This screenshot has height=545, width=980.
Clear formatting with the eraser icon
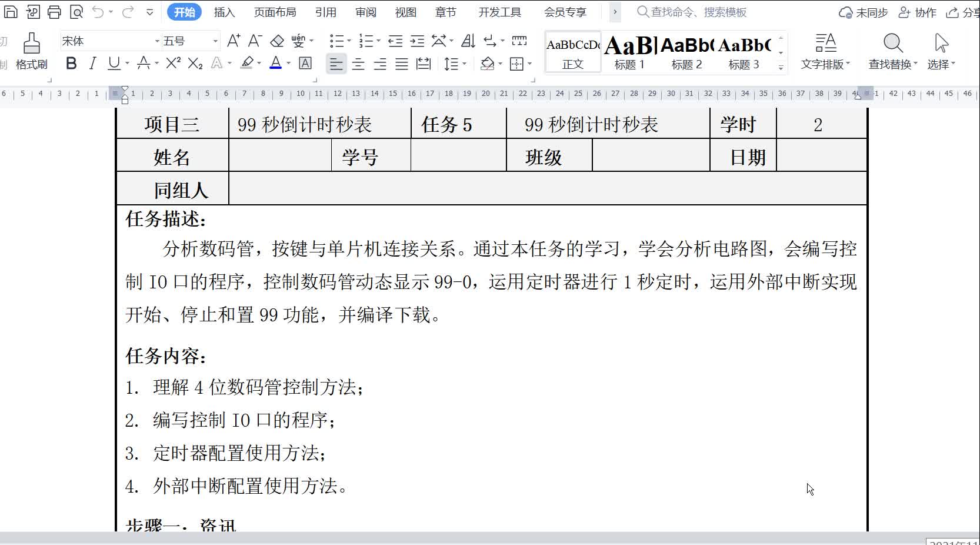point(276,41)
